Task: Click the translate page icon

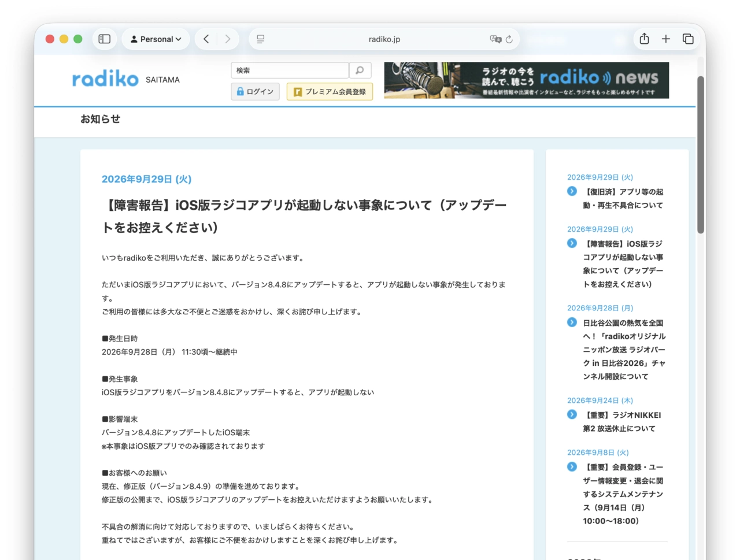Action: [x=495, y=39]
